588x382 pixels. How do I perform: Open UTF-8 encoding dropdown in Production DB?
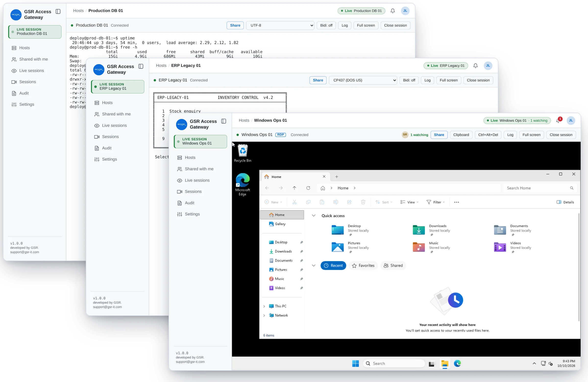tap(280, 25)
